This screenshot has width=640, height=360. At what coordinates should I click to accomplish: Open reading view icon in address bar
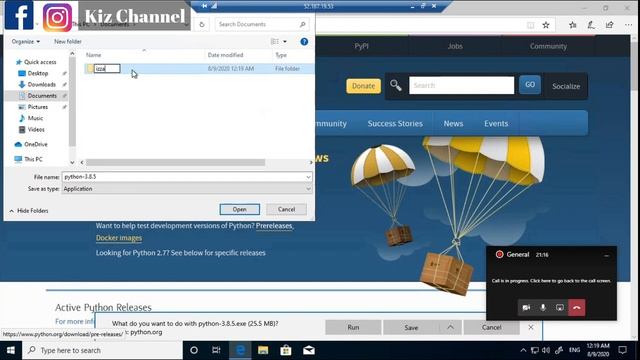coord(530,25)
